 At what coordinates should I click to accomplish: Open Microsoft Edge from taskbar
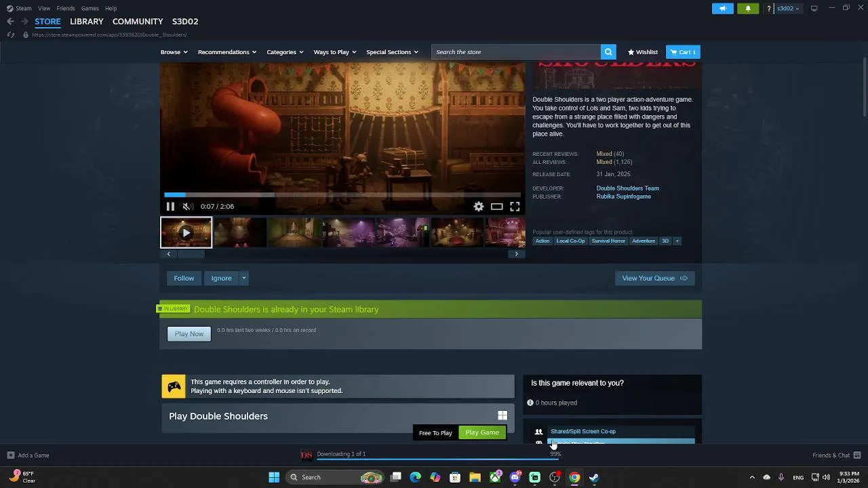pyautogui.click(x=415, y=477)
